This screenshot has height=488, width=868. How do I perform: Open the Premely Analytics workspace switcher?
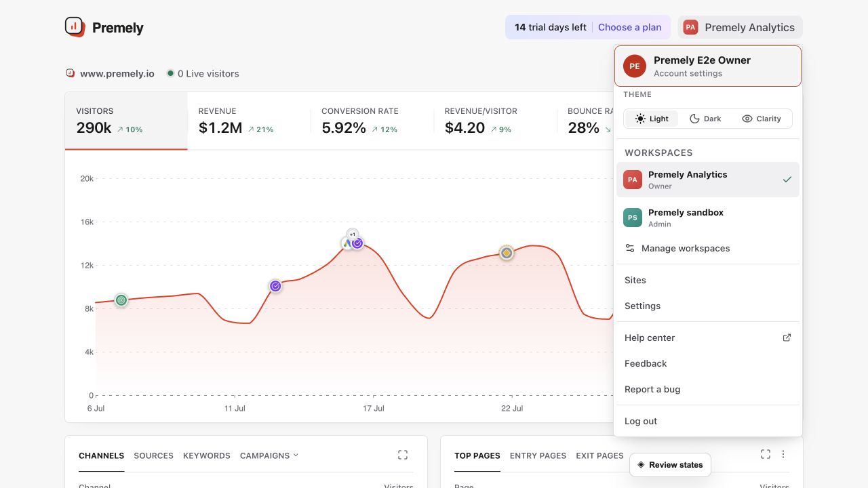(740, 27)
